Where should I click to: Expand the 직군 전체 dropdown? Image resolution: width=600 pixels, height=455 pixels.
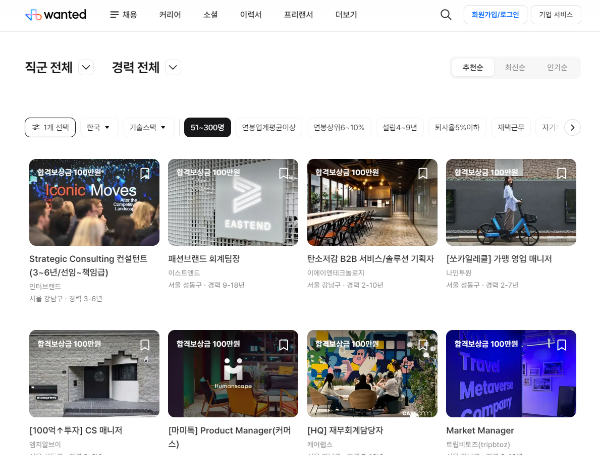pos(86,67)
